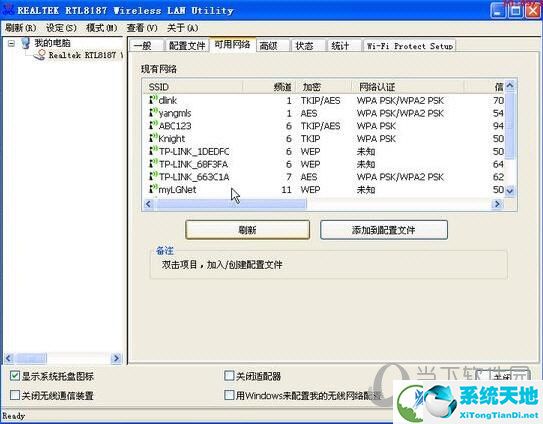Viewport: 543px width, 424px height.
Task: Open the 关于(A) menu
Action: pos(183,28)
